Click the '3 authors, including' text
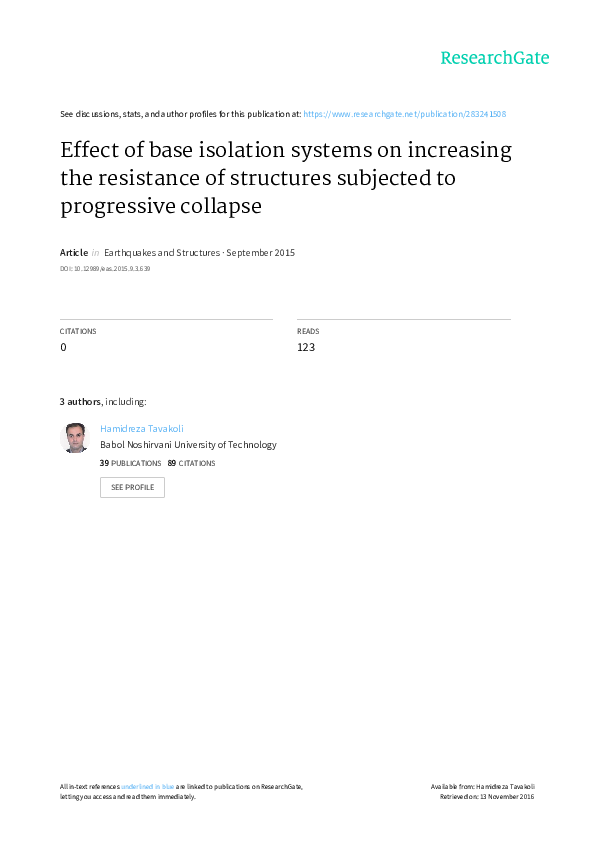Screen dimensions: 595x842 tap(103, 402)
